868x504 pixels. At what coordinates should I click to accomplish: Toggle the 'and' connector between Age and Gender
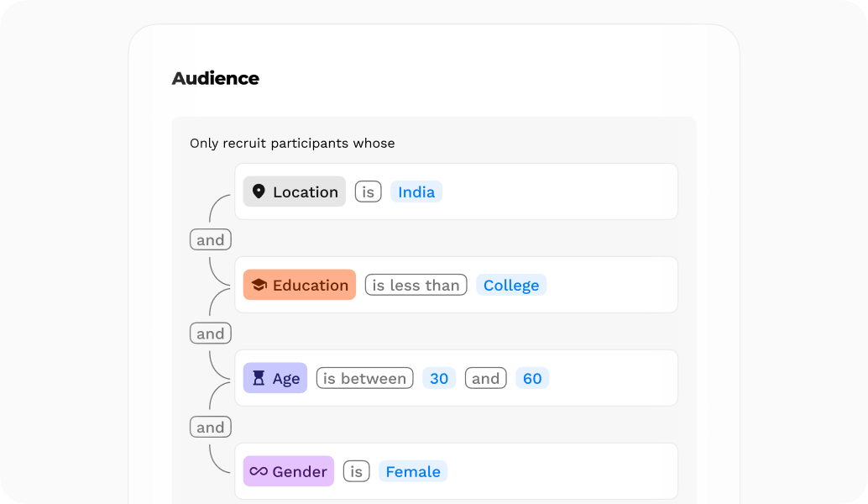click(211, 427)
